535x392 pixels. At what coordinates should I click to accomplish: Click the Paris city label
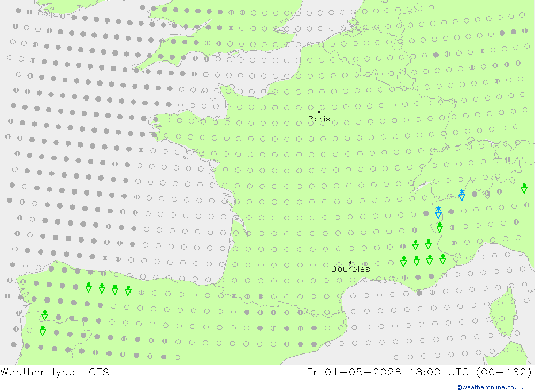pyautogui.click(x=319, y=119)
